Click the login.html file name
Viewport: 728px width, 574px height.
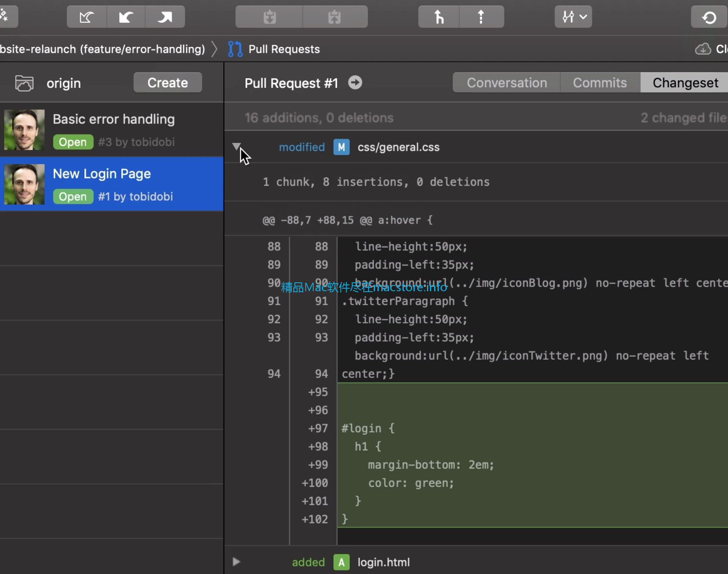click(x=383, y=562)
